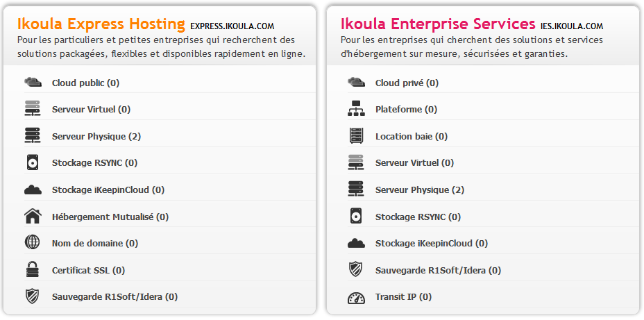Click the Ikoula Express Hosting heading

coord(101,24)
